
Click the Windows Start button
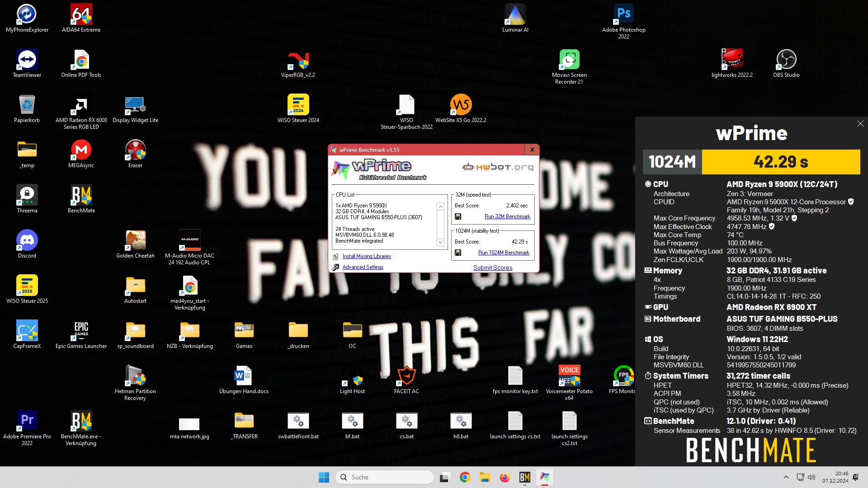click(x=324, y=477)
